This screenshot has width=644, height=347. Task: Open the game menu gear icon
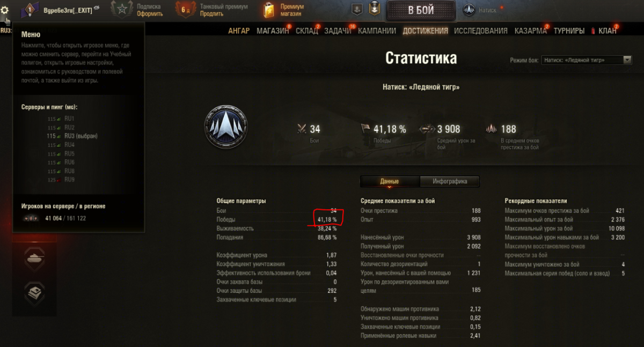pyautogui.click(x=5, y=10)
